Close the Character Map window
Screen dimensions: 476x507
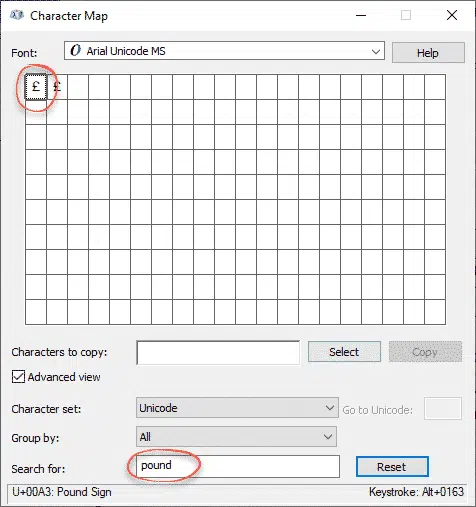pyautogui.click(x=452, y=15)
